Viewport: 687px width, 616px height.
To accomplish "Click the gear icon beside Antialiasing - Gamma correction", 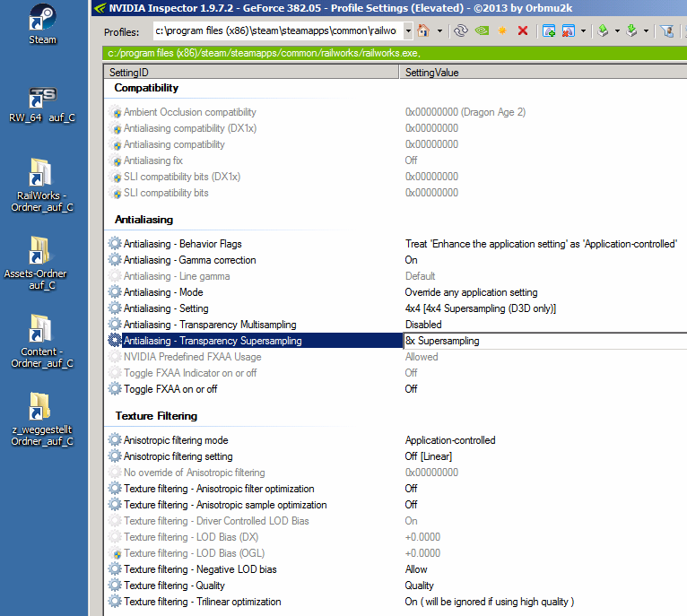I will (115, 260).
